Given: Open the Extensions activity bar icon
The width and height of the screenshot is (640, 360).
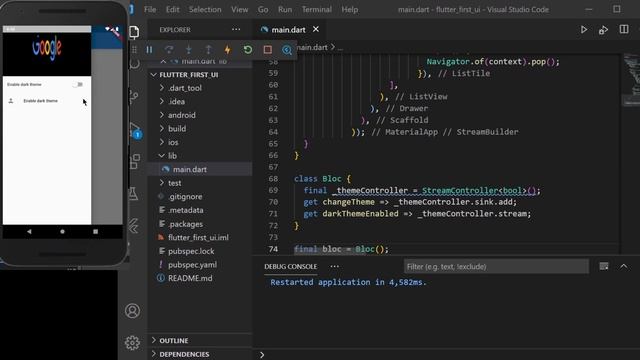Looking at the screenshot, I should 134,162.
